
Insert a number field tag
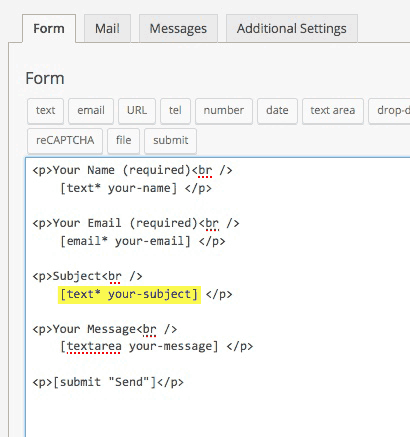coord(224,110)
